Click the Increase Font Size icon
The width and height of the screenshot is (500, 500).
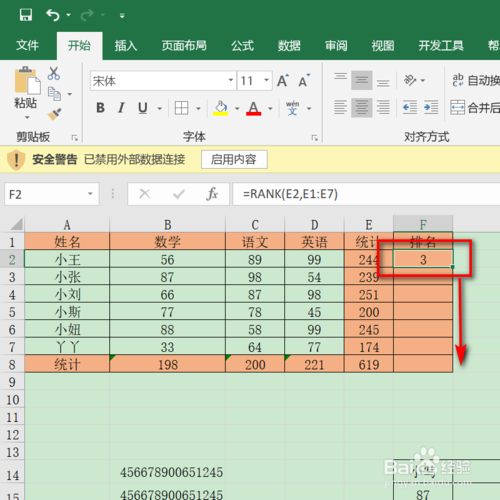click(x=283, y=80)
